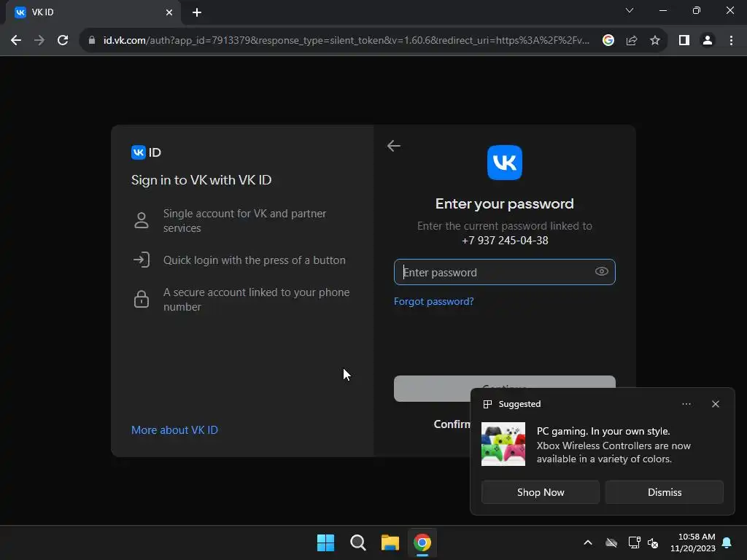Open File Explorer from the taskbar

tap(390, 542)
